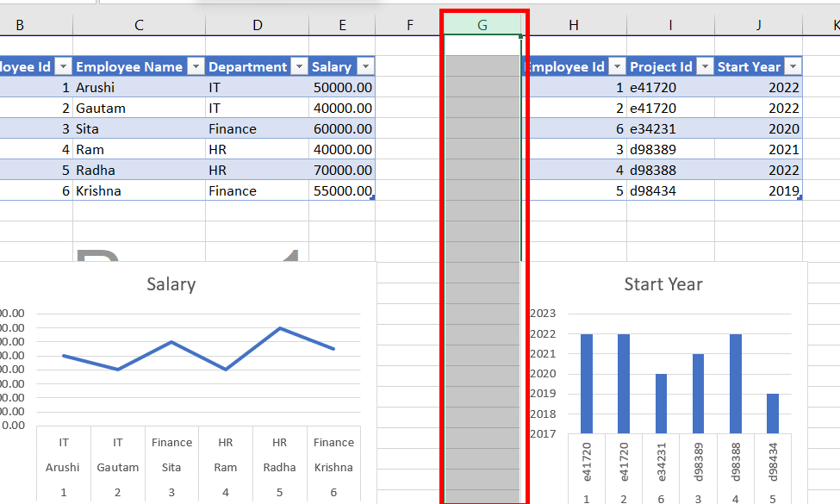The width and height of the screenshot is (840, 504).
Task: Click the Project Id header cell
Action: click(x=670, y=66)
